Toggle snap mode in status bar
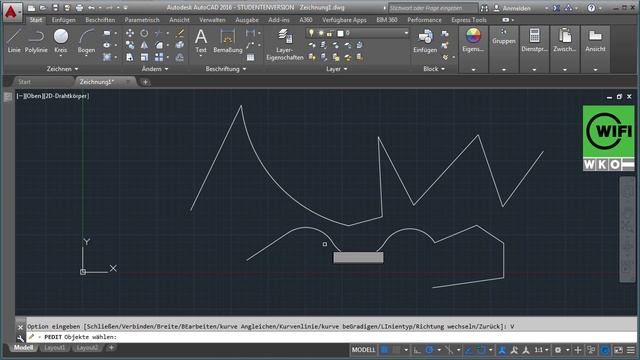Screen dimensions: 640x360 click(x=396, y=350)
